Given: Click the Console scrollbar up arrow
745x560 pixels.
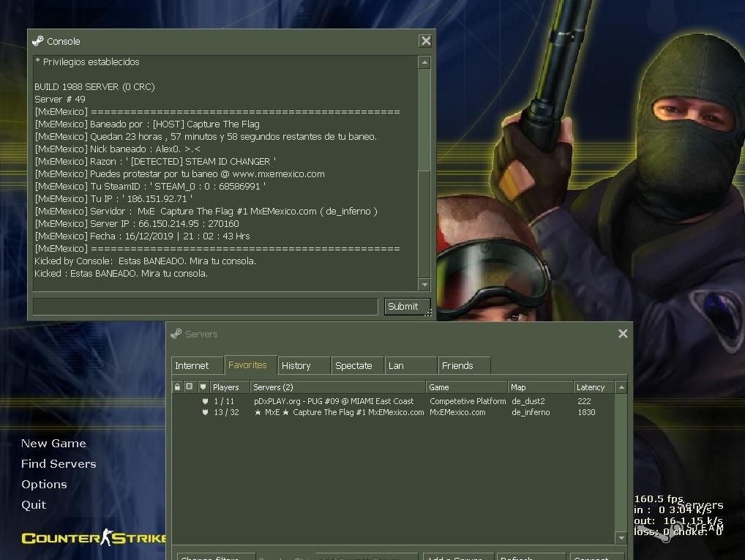Looking at the screenshot, I should coord(424,62).
